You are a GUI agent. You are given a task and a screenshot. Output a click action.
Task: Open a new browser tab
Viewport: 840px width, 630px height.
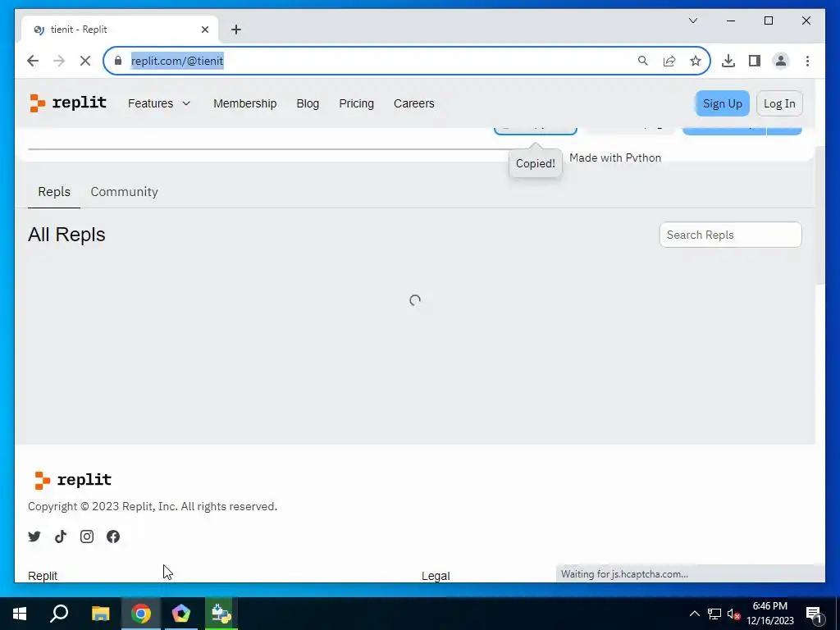click(236, 30)
